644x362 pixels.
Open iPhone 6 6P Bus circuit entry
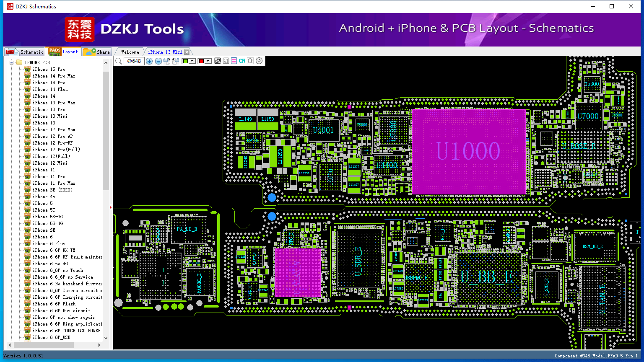62,310
